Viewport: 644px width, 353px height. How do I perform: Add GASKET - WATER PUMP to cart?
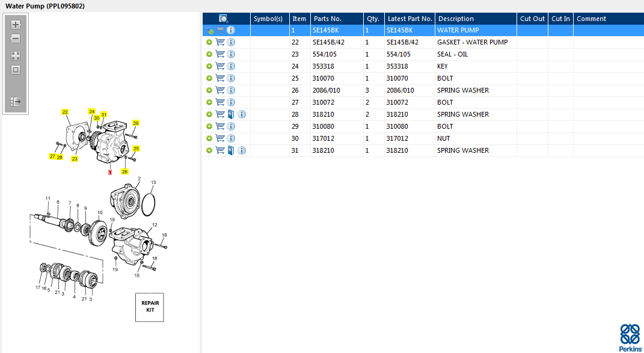coord(220,42)
